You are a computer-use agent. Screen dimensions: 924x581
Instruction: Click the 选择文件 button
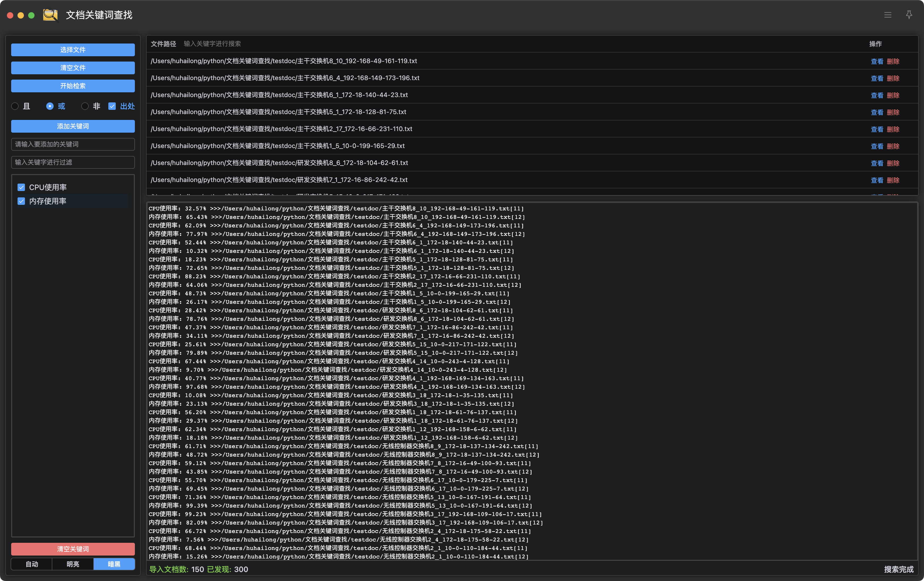click(73, 50)
